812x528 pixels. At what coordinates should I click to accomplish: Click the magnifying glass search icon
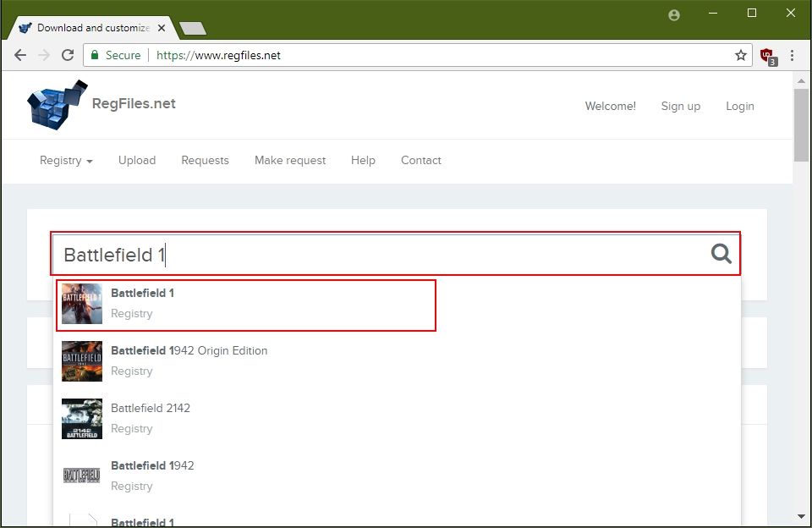pyautogui.click(x=721, y=254)
